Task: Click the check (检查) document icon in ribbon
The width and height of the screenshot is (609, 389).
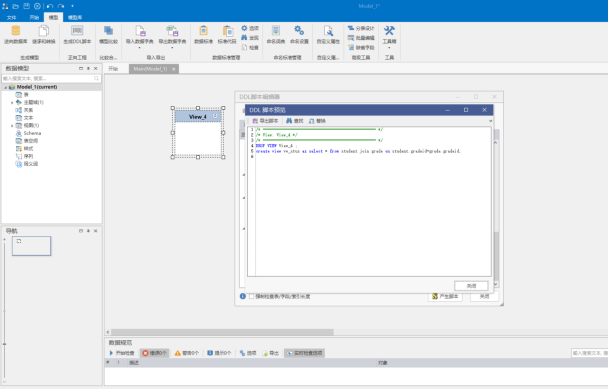Action: tap(250, 47)
